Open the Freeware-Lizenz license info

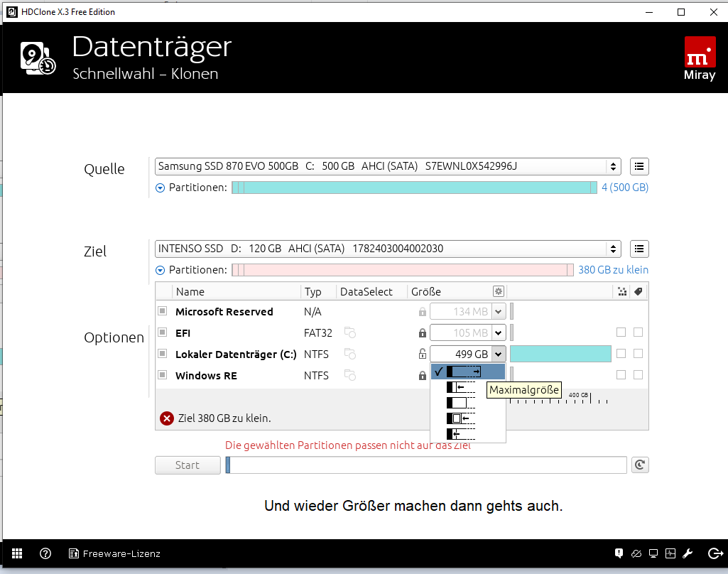[x=114, y=553]
